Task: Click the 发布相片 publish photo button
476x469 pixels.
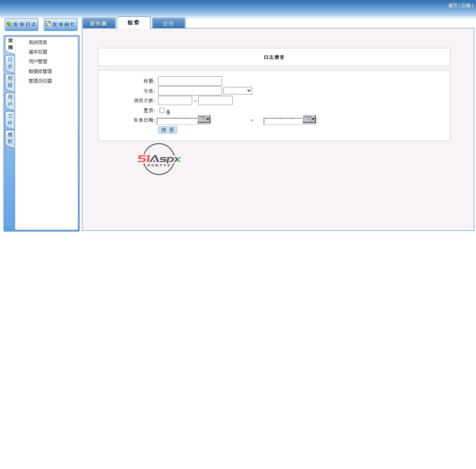Action: [x=60, y=24]
